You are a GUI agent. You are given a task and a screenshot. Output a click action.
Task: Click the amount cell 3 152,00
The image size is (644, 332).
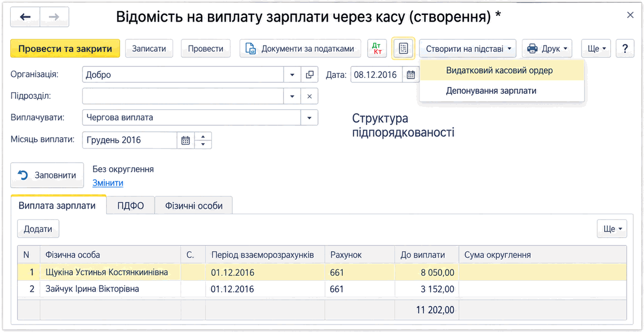(427, 289)
